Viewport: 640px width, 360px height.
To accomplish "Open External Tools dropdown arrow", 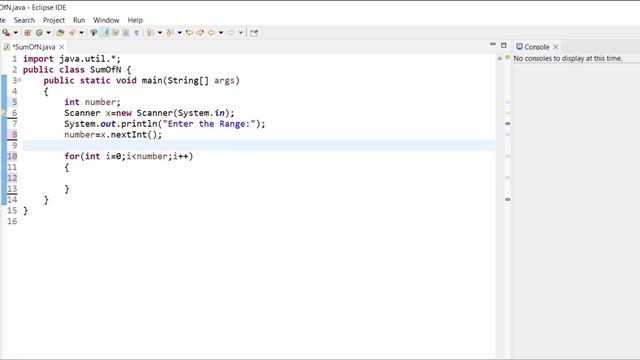I will (16, 33).
